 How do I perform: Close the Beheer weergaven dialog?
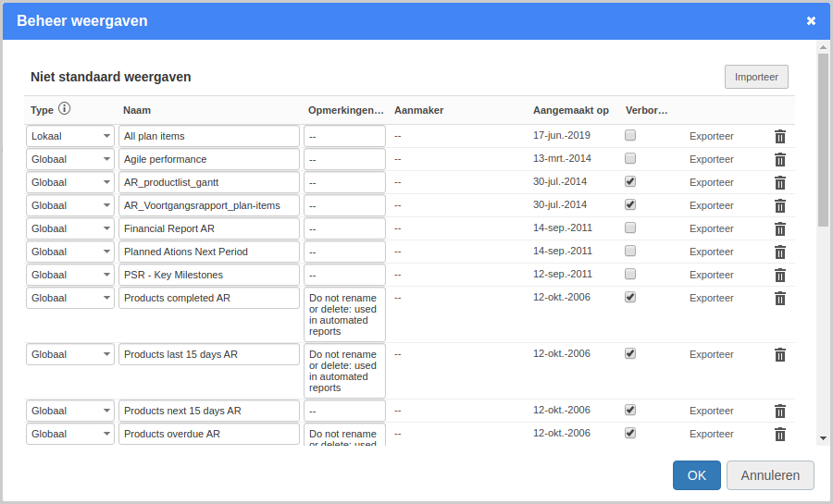pos(811,20)
